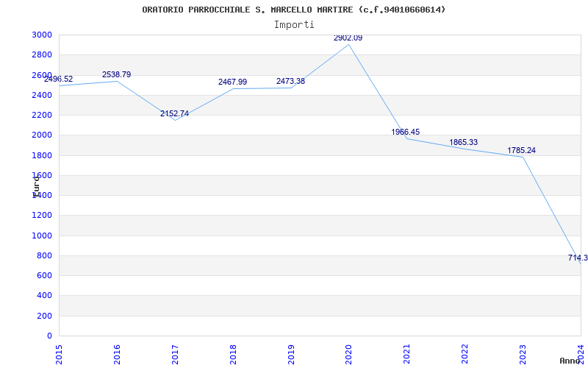The width and height of the screenshot is (588, 368).
Task: Select data label 2538.79
Action: coord(117,75)
